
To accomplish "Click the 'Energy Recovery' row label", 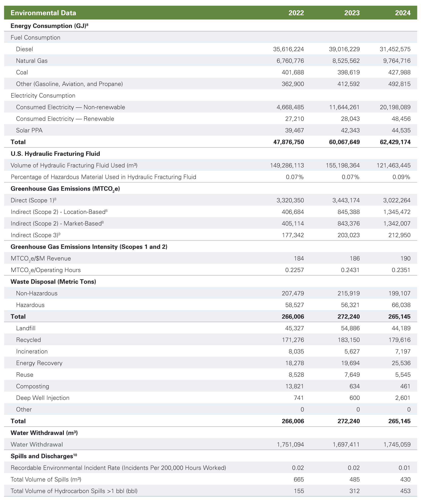I will pos(39,363).
